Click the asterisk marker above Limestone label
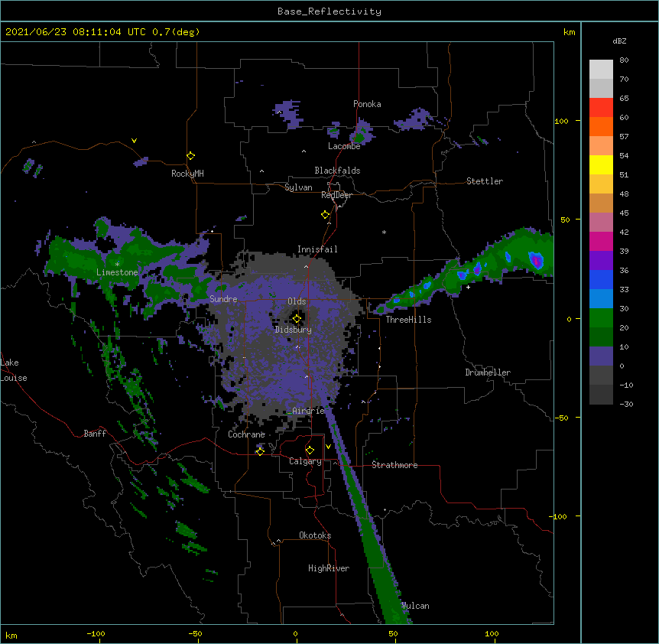 (117, 264)
